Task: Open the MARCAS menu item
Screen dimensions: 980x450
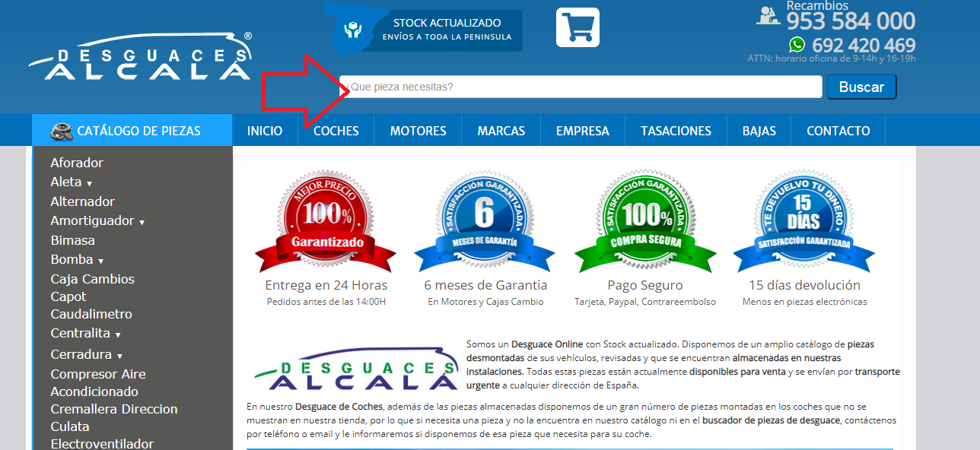Action: coord(501,131)
